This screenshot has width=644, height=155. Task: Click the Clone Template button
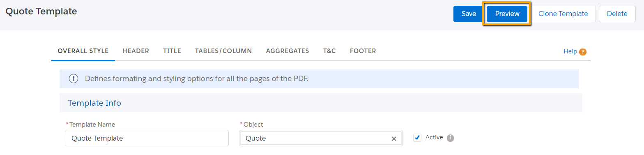point(563,14)
